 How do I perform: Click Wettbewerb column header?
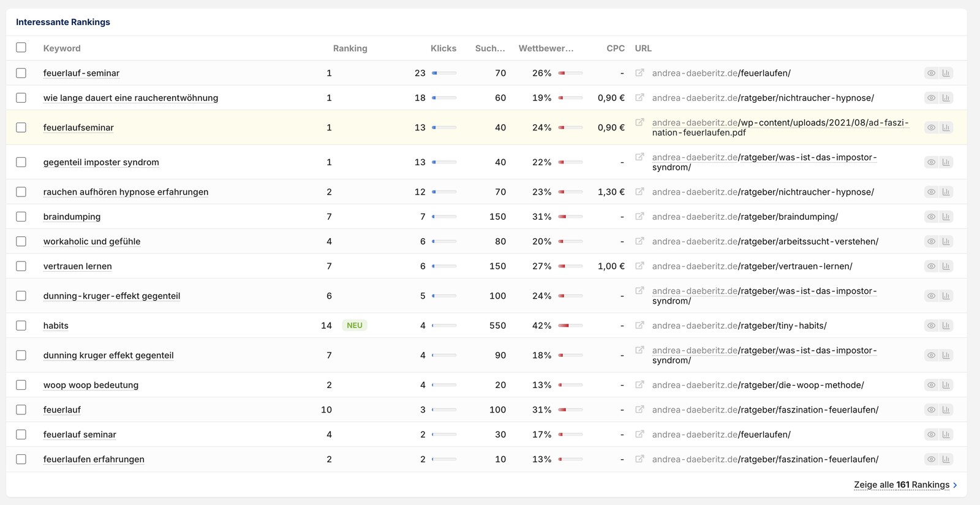point(546,48)
